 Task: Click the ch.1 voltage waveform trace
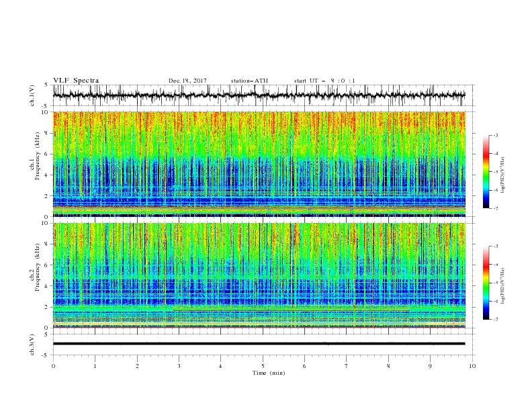pos(259,95)
